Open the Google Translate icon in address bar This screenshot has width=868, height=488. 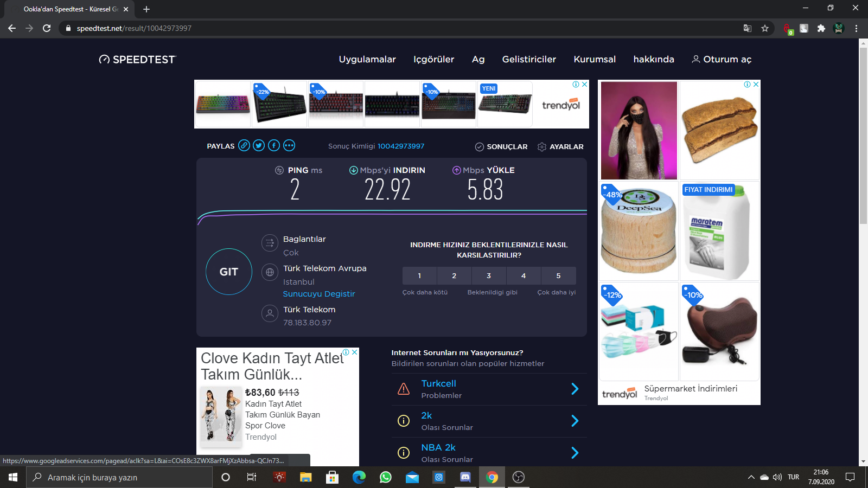[748, 28]
